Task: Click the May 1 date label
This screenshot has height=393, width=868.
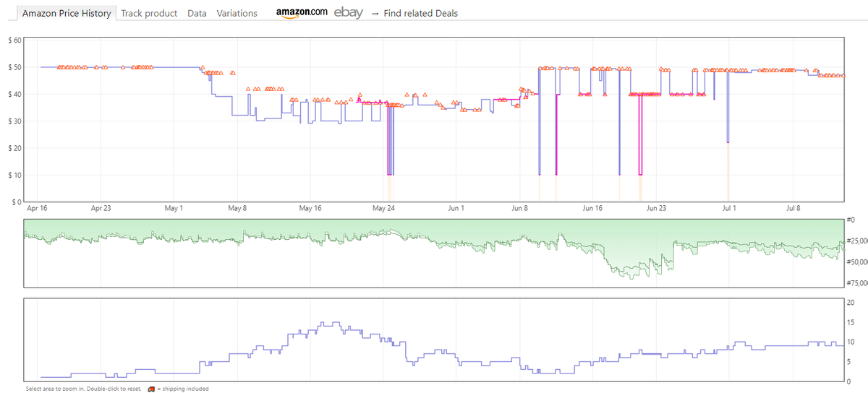Action: click(x=174, y=208)
